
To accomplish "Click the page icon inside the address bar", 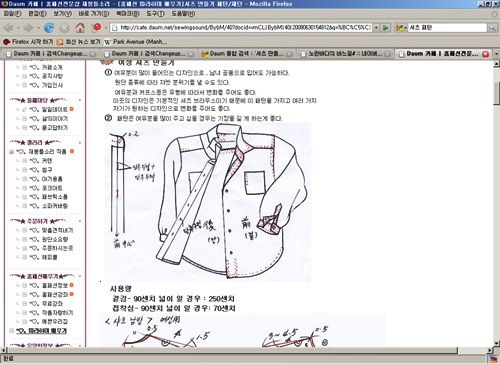I will point(115,28).
